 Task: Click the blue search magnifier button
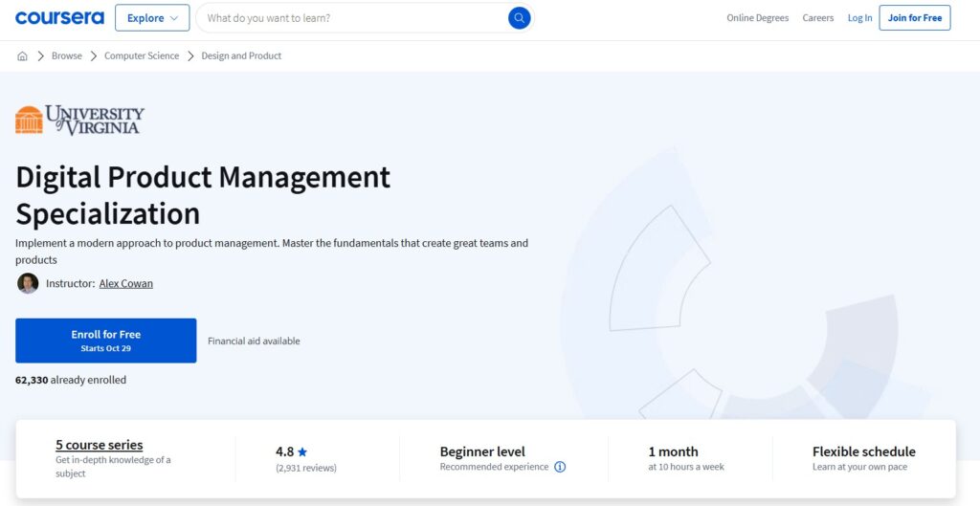[x=519, y=18]
